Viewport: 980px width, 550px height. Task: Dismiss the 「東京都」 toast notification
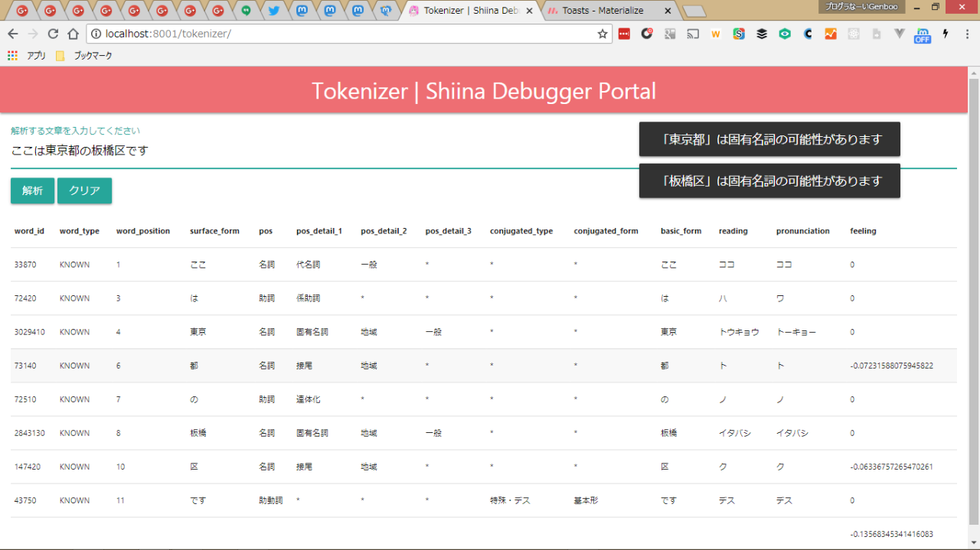pos(769,139)
